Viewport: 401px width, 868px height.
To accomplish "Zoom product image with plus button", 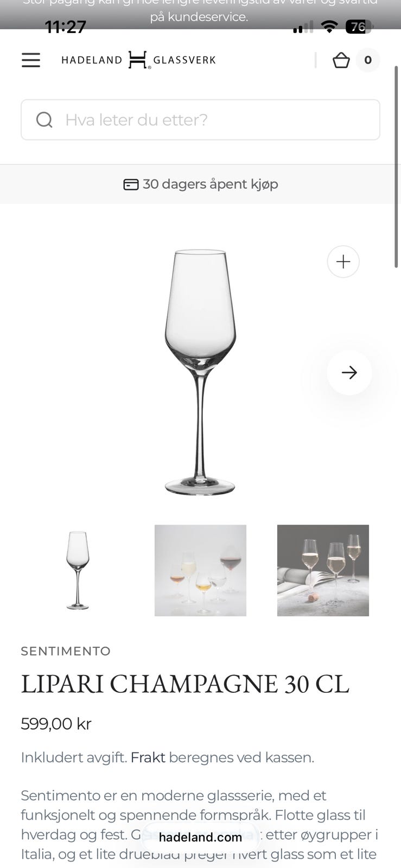I will coord(343,261).
